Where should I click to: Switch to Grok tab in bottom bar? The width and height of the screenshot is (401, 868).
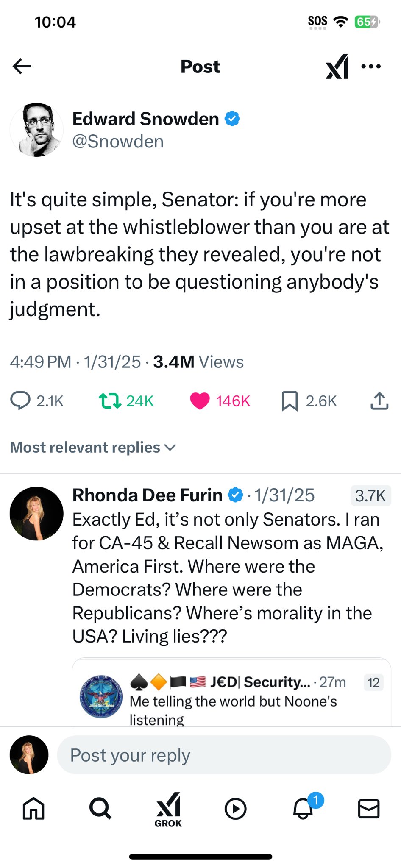tap(168, 809)
